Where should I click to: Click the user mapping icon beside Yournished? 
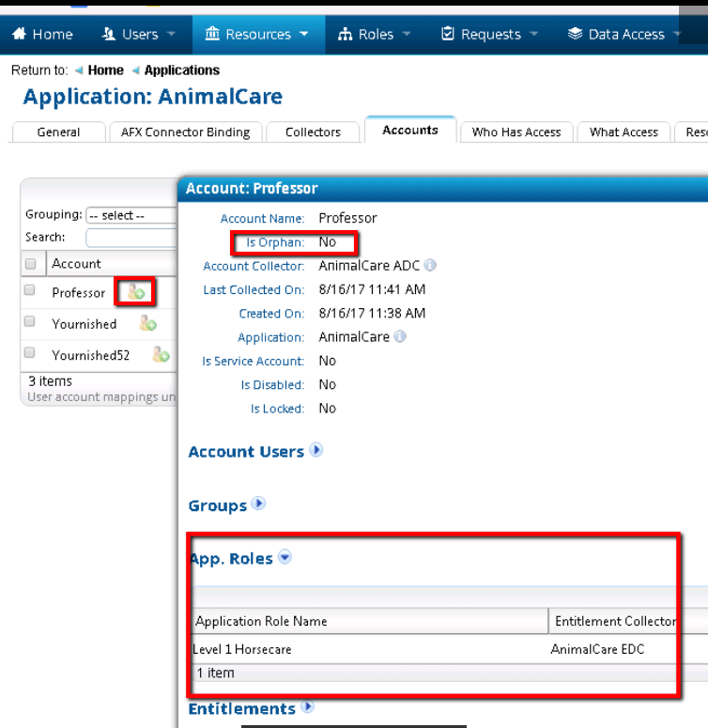coord(147,324)
